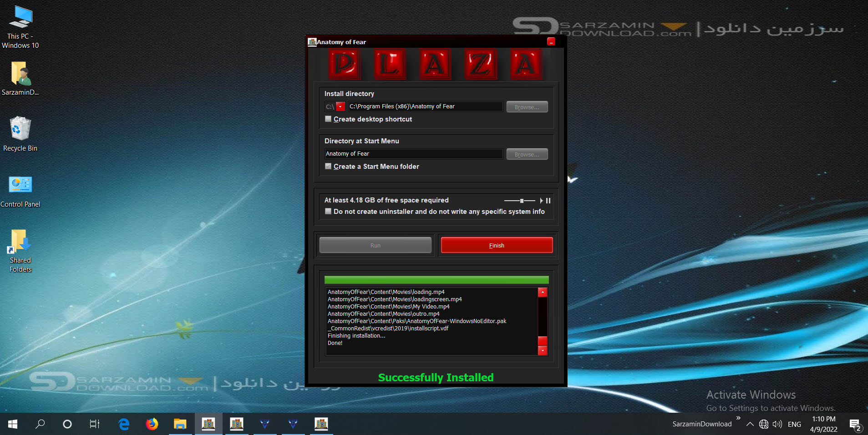This screenshot has width=868, height=435.
Task: Select the Control Panel desktop icon
Action: [20, 191]
